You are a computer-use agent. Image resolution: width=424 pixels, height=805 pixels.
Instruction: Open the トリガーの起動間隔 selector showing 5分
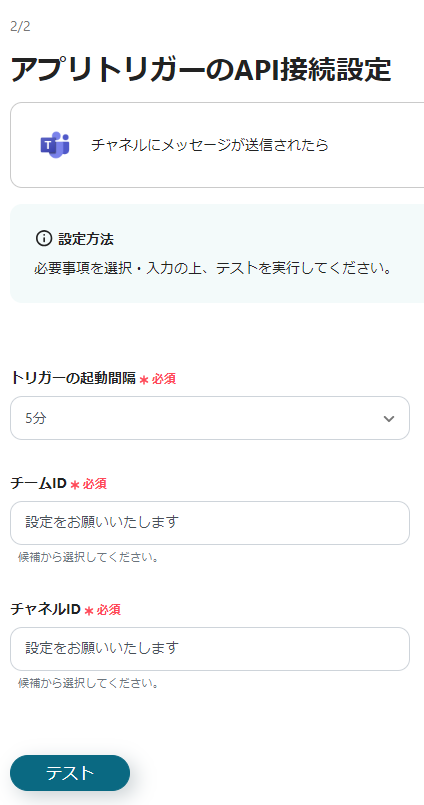[x=210, y=418]
